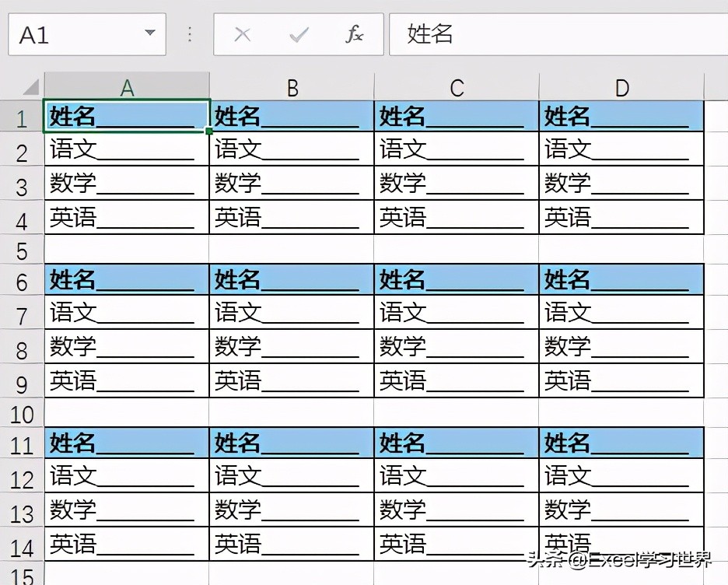
Task: Click cell B9 containing 英语
Action: [x=292, y=380]
